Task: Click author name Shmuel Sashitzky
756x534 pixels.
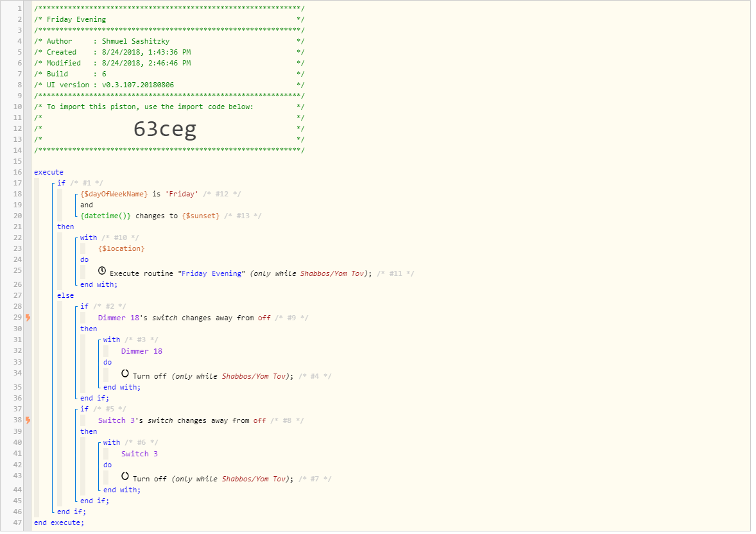Action: pos(135,42)
